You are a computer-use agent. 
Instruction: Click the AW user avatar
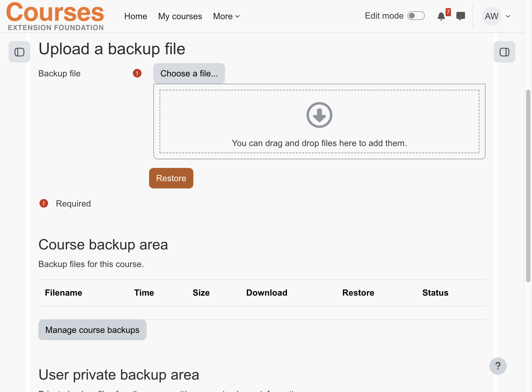click(x=491, y=16)
